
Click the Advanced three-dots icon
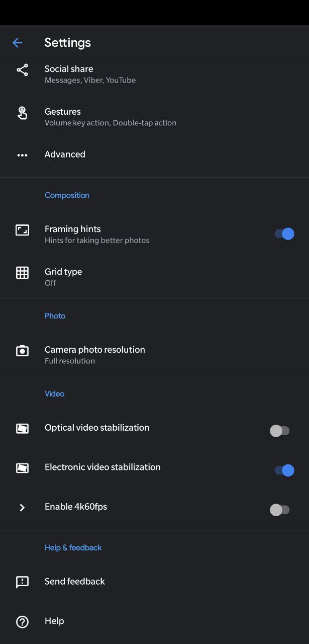click(22, 155)
